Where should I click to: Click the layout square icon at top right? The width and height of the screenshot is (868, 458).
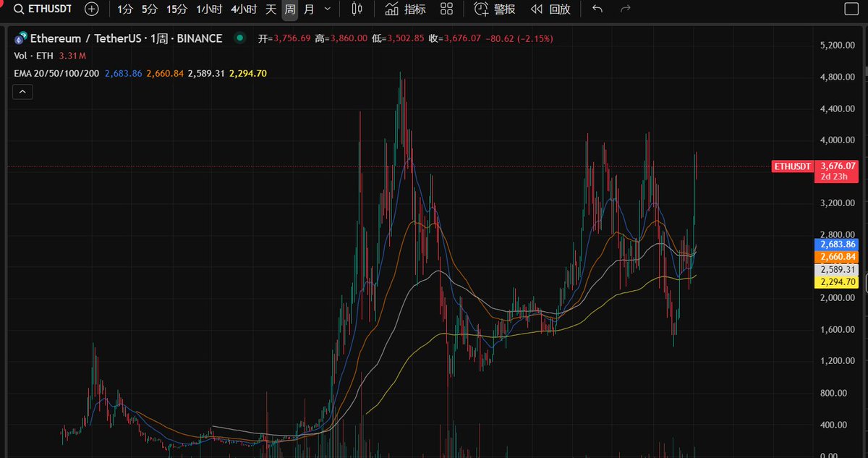coord(852,9)
